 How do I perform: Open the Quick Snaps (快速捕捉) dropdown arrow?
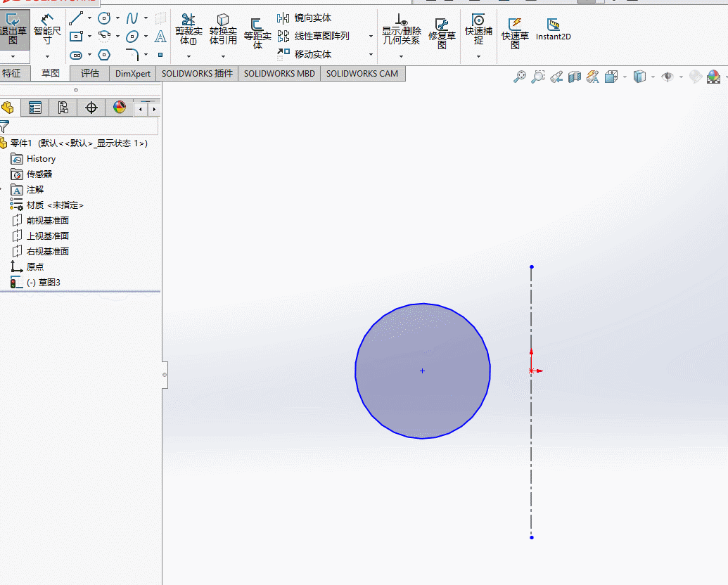click(478, 57)
